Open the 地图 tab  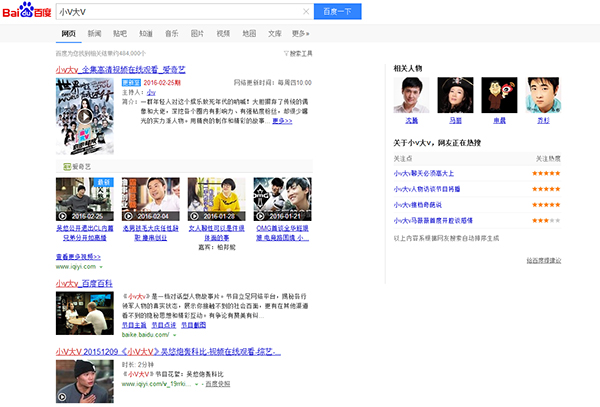tap(249, 33)
